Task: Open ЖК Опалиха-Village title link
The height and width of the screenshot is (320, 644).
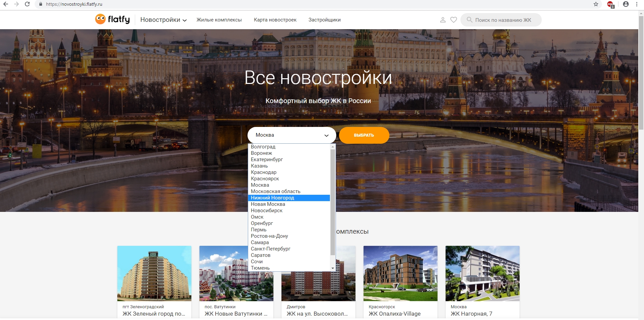Action: click(394, 314)
